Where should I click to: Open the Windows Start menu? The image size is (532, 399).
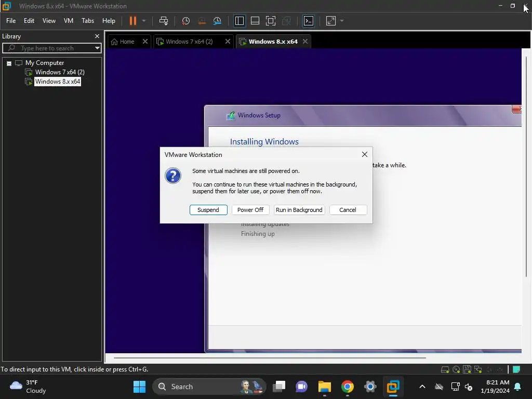click(x=139, y=387)
